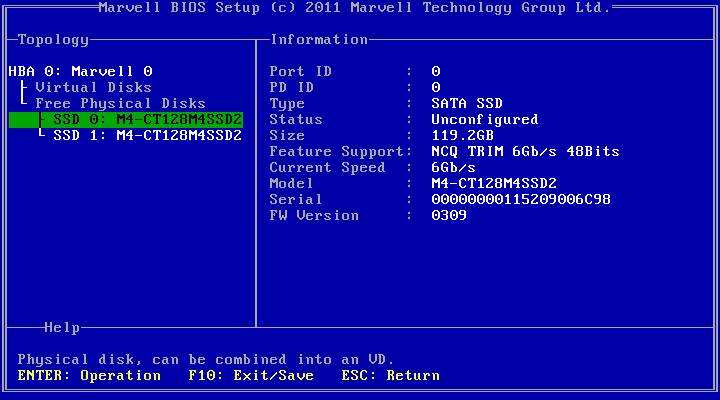Click the Port ID label
The width and height of the screenshot is (720, 400).
pos(300,72)
